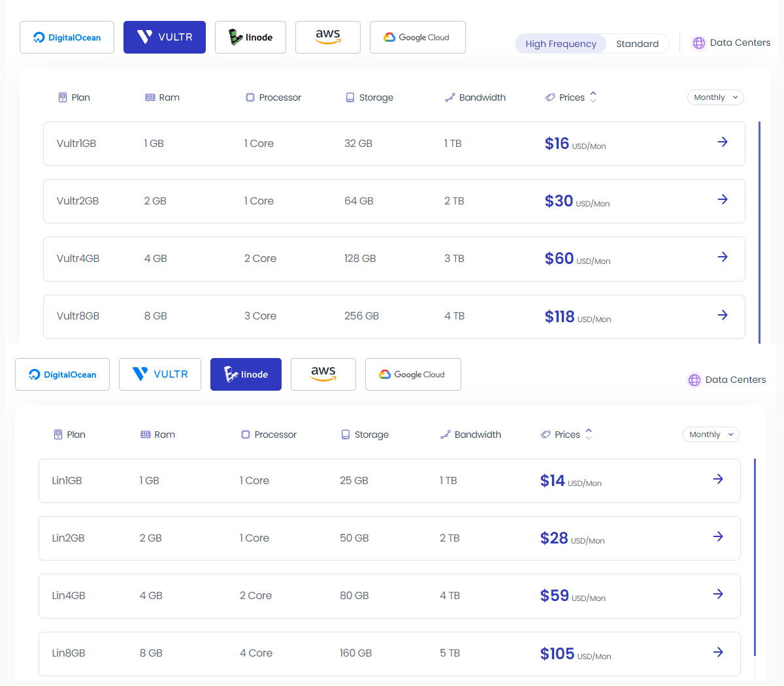Click the Bandwidth icon in Linode table

coord(446,434)
